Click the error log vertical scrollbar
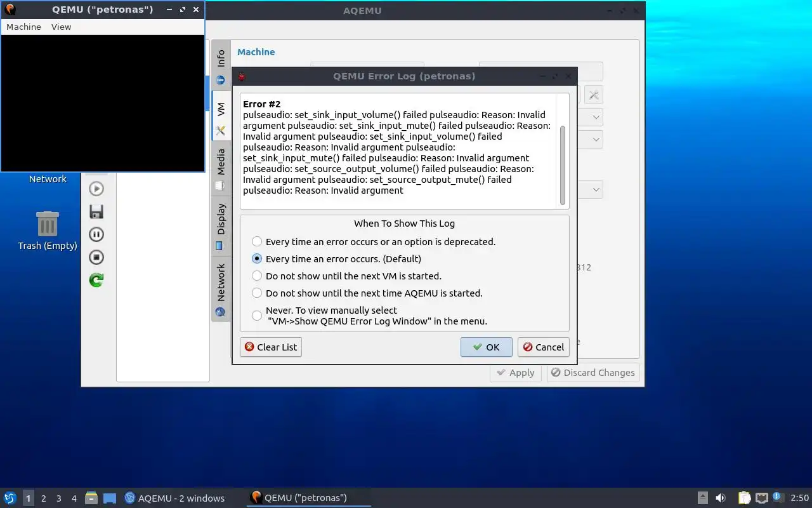 (x=562, y=165)
